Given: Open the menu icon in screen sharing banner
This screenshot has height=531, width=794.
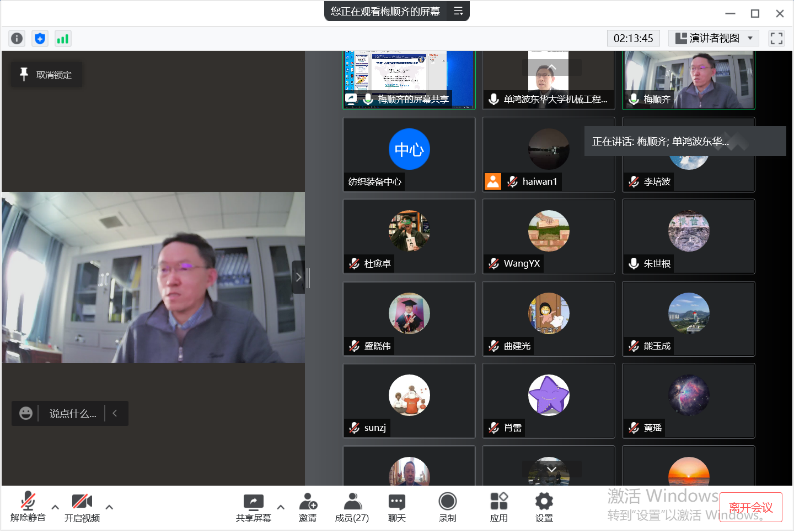Looking at the screenshot, I should point(458,11).
